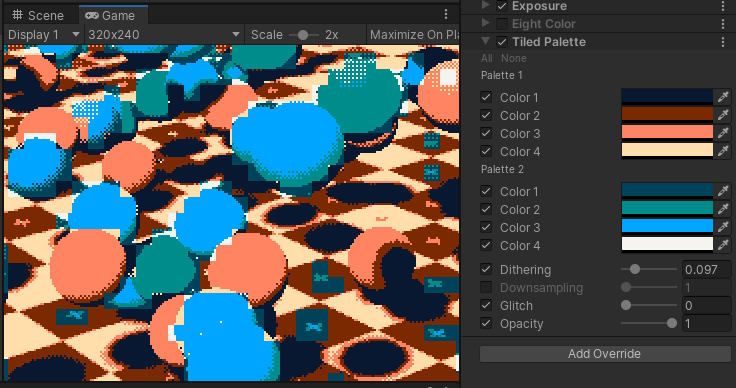Expand the Eight Color section
The image size is (736, 388).
486,23
